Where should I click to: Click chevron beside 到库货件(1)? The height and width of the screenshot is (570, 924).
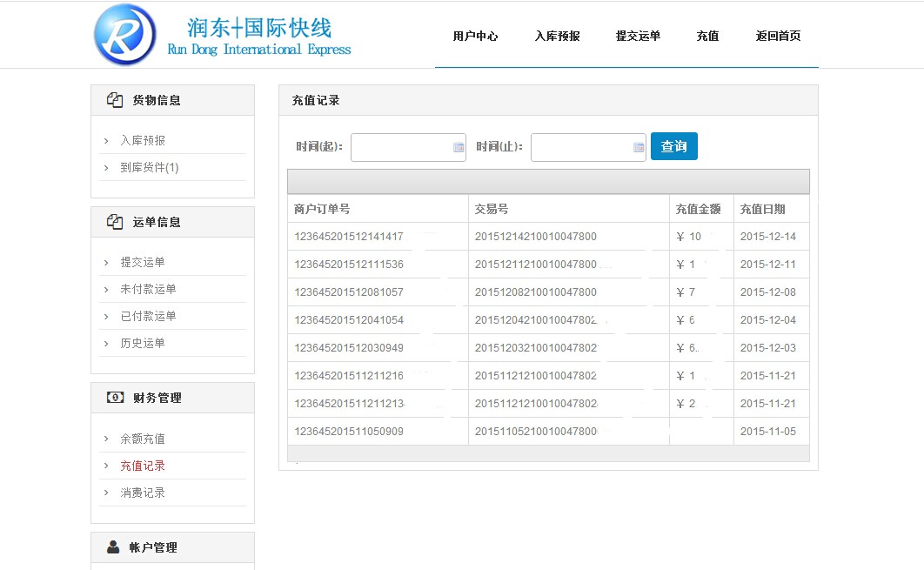(x=106, y=168)
